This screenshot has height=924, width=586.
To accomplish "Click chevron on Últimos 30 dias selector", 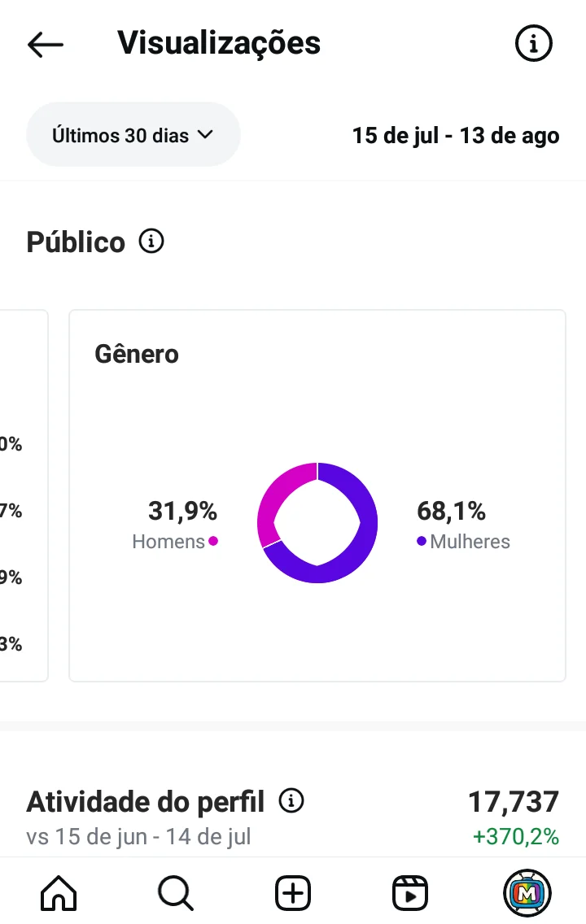I will (205, 134).
